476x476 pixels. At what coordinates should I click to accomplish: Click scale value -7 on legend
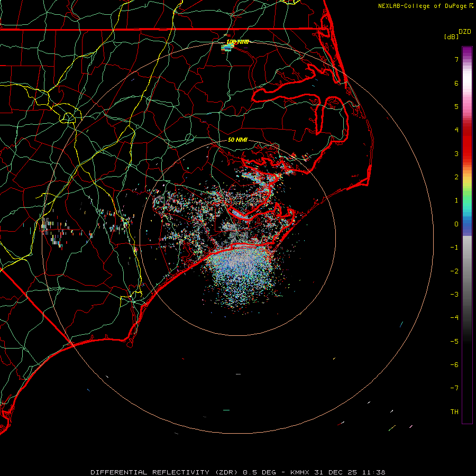point(454,388)
